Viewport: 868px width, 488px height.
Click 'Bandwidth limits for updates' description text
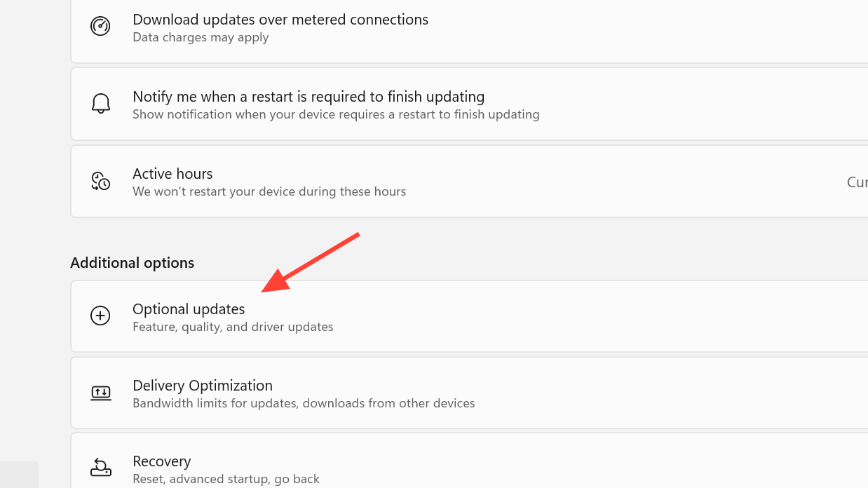click(x=304, y=403)
